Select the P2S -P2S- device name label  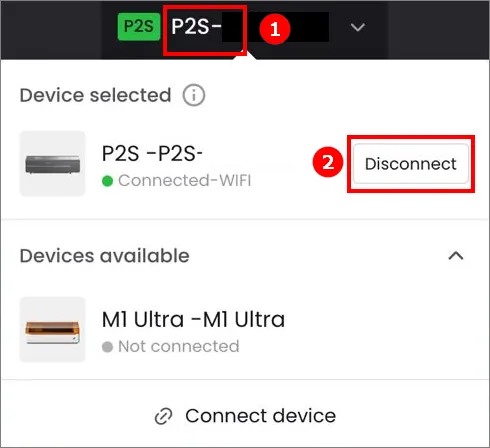coord(152,154)
